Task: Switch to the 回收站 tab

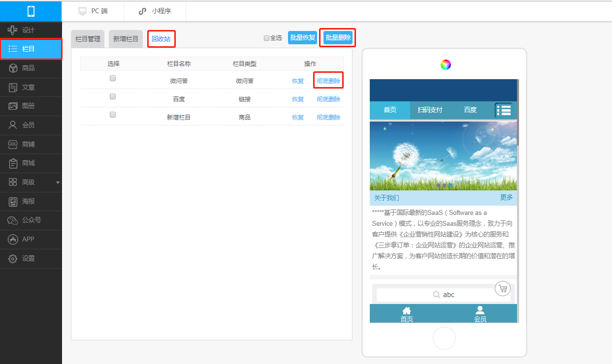Action: (161, 39)
